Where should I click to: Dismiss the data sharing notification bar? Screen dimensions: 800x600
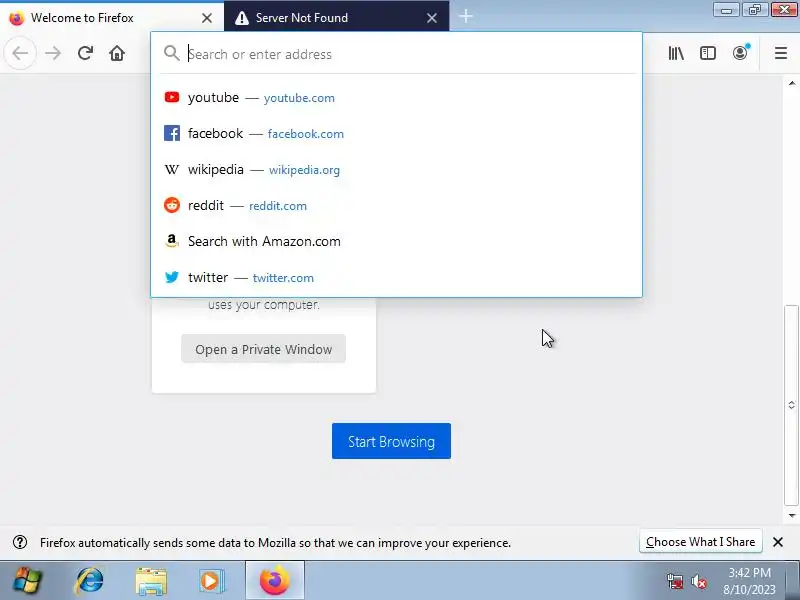(778, 542)
